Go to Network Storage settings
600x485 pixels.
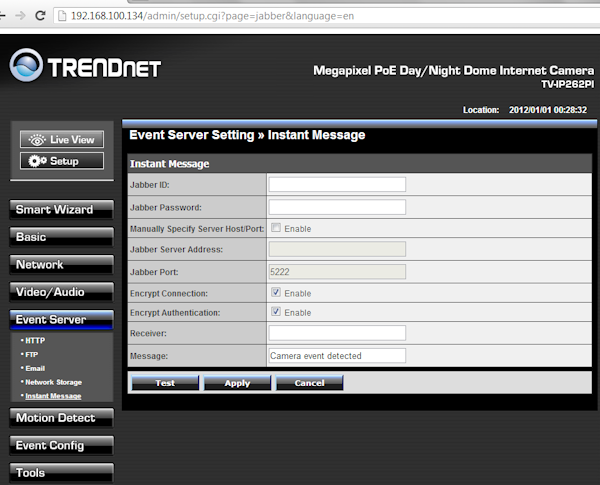point(53,382)
